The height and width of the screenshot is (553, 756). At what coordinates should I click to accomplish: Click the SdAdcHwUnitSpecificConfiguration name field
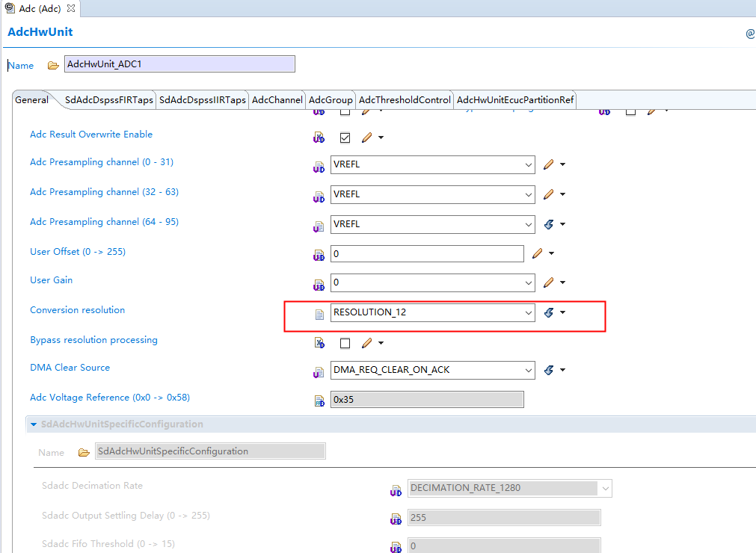(210, 451)
